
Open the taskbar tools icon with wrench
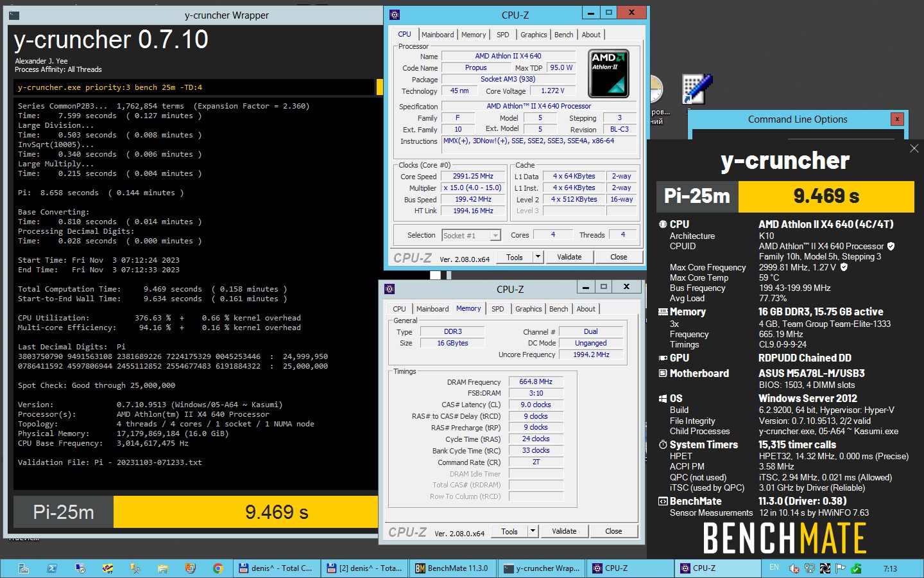[x=135, y=568]
